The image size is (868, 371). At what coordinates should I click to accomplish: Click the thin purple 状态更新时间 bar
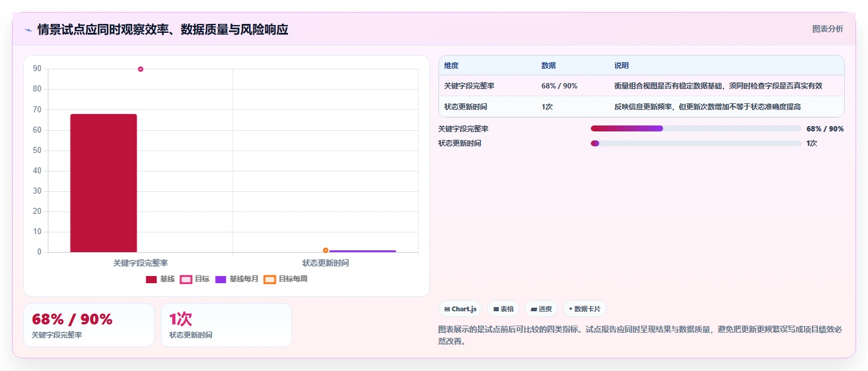click(x=363, y=251)
